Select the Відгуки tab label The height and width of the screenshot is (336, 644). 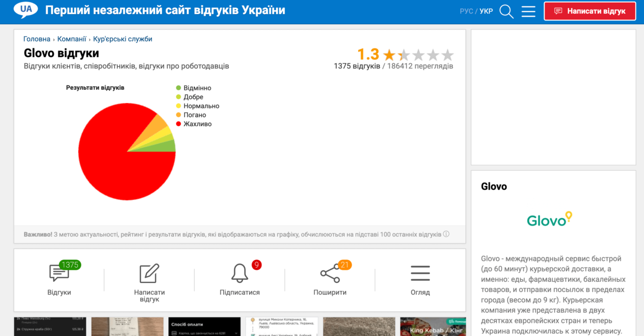pyautogui.click(x=59, y=292)
